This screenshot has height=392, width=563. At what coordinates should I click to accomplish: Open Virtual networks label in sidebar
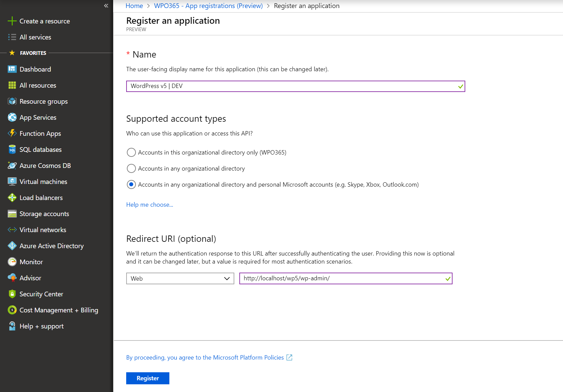tap(43, 230)
